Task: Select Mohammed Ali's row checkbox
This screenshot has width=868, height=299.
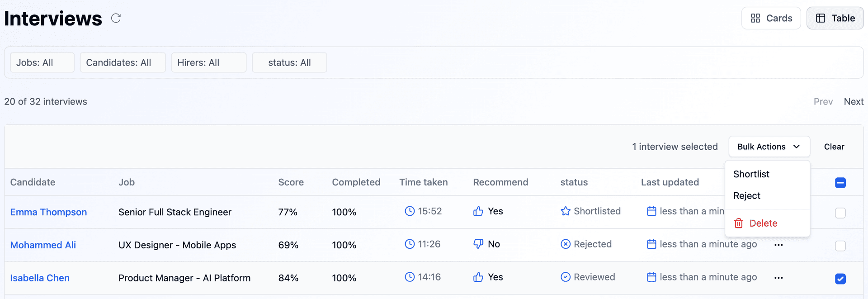Action: point(840,246)
